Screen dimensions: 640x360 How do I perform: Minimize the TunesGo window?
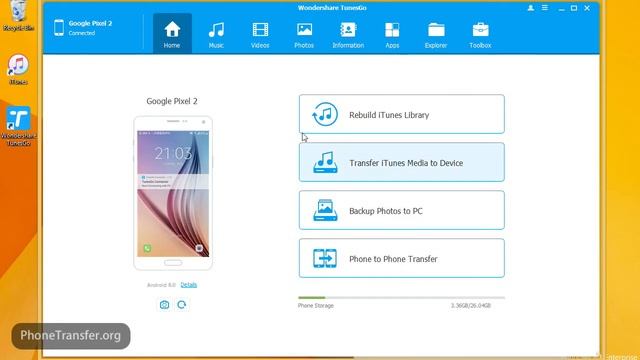coord(562,8)
